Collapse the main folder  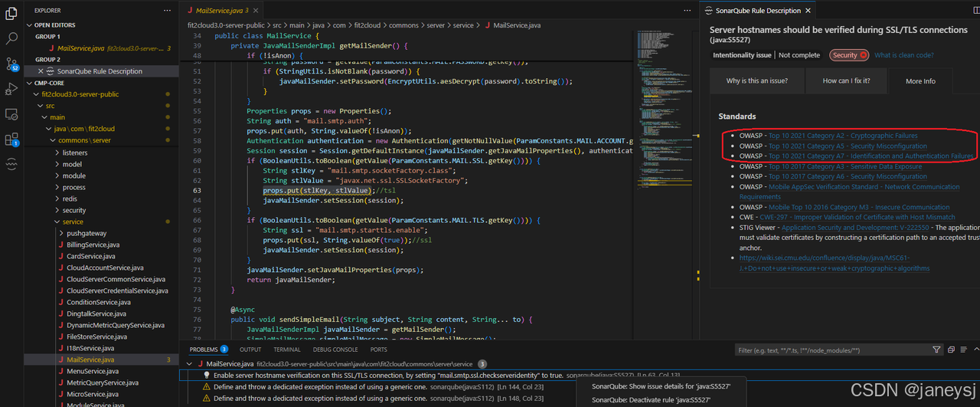(45, 117)
